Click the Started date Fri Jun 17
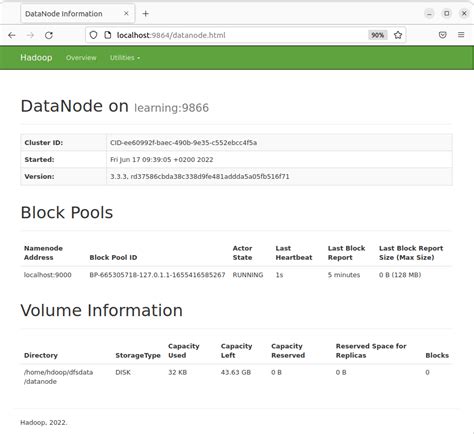This screenshot has width=474, height=434. point(162,160)
